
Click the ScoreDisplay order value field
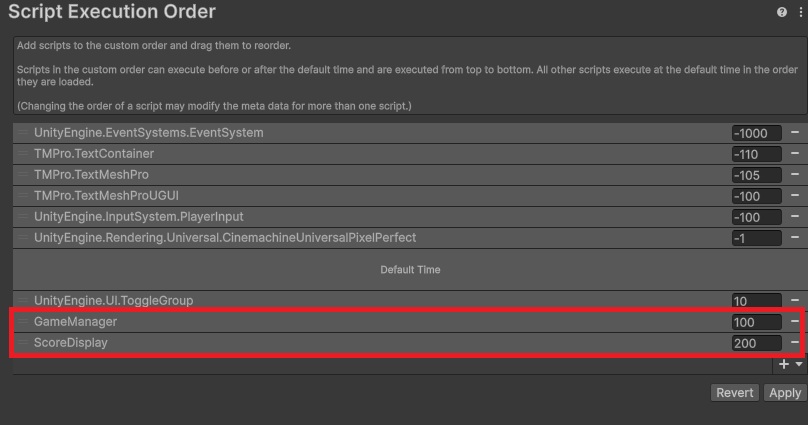[x=756, y=343]
